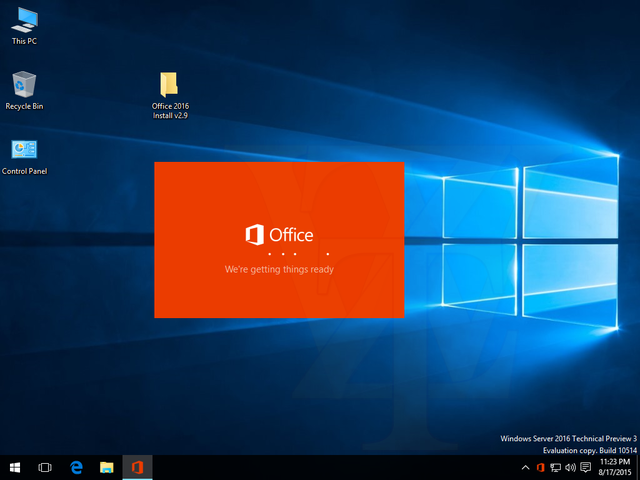Open the Windows Start menu
640x480 pixels.
point(15,467)
